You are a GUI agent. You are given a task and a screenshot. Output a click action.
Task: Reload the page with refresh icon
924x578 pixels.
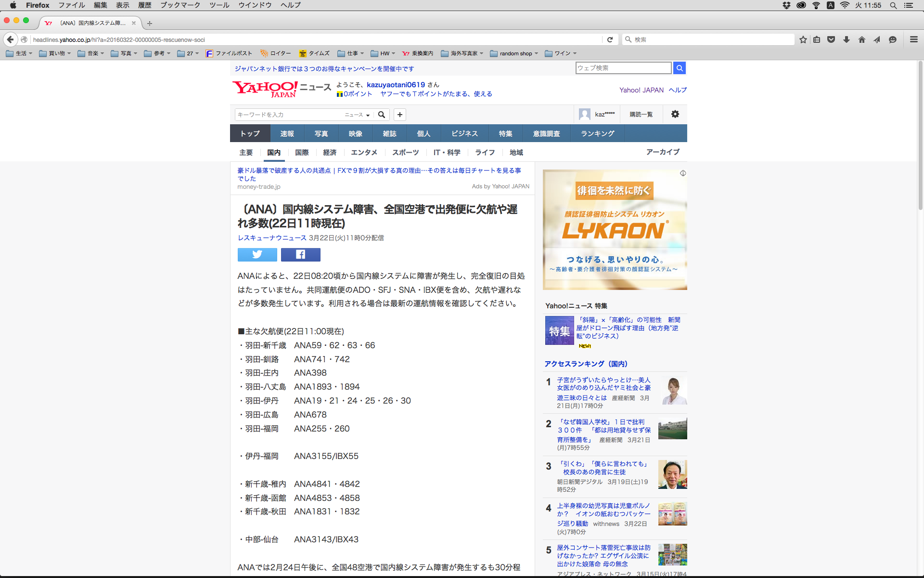point(610,39)
